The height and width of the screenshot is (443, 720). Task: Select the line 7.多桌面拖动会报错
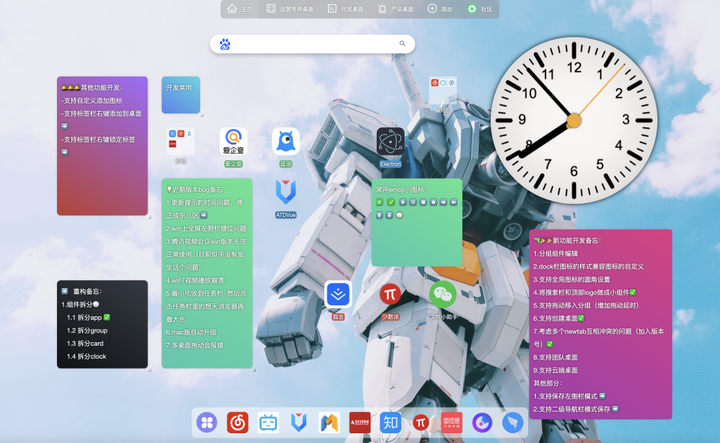pyautogui.click(x=195, y=345)
